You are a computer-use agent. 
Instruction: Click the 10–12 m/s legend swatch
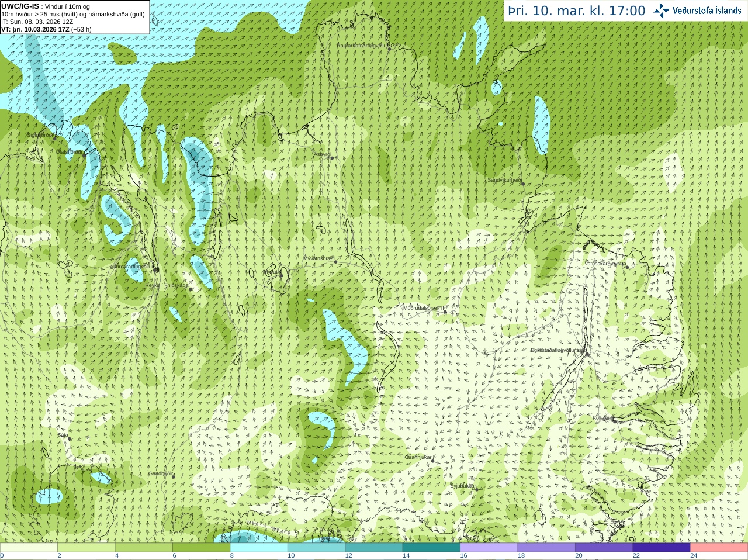(316, 547)
